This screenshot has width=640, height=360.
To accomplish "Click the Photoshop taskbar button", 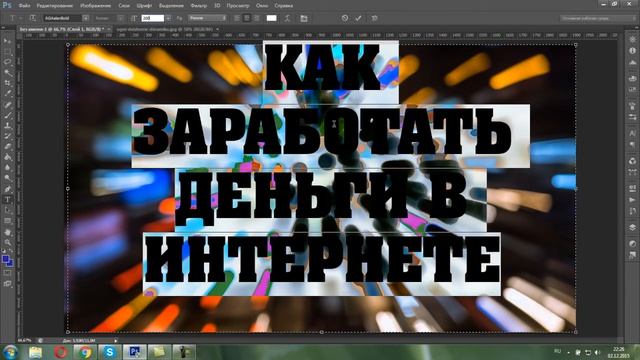I will point(134,352).
